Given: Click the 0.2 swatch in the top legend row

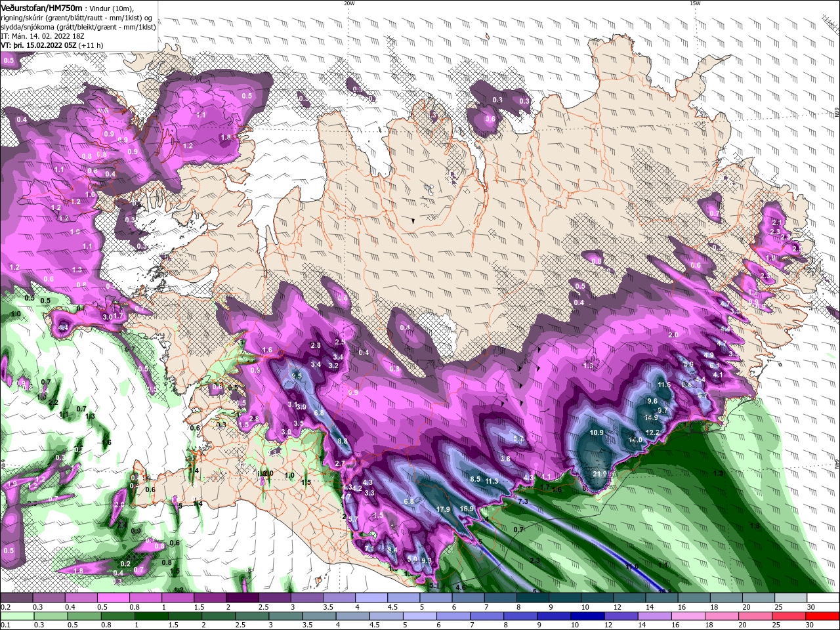Looking at the screenshot, I should 16,598.
